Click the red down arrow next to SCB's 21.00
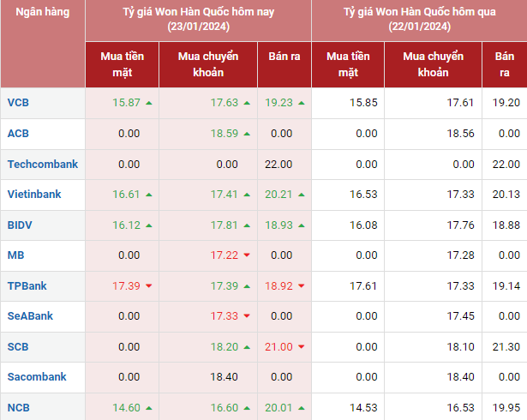The width and height of the screenshot is (527, 420). point(302,347)
